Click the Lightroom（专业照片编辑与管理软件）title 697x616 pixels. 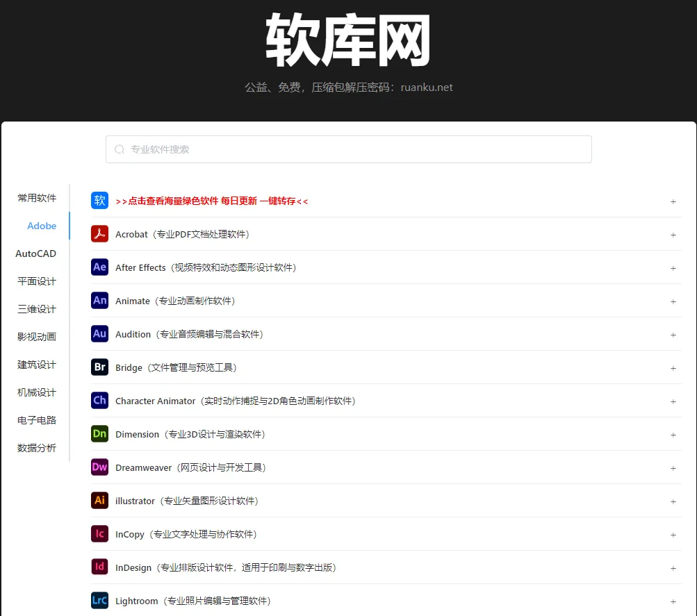point(193,601)
